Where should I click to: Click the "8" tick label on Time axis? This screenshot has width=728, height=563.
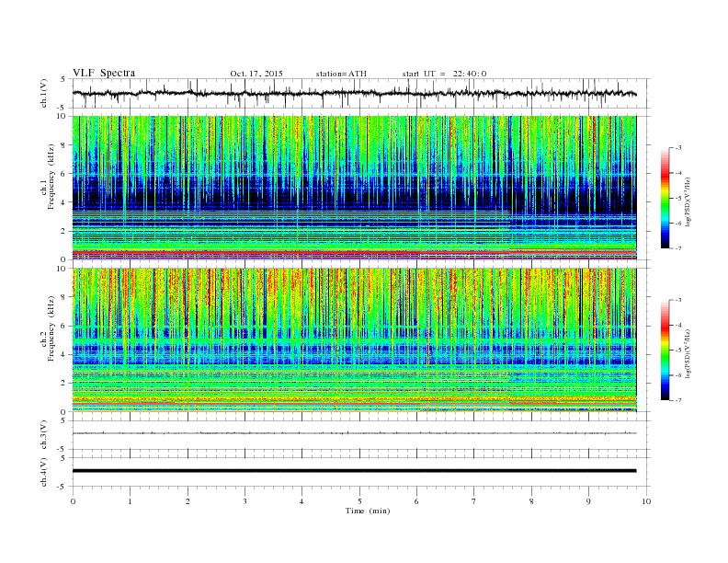click(531, 501)
